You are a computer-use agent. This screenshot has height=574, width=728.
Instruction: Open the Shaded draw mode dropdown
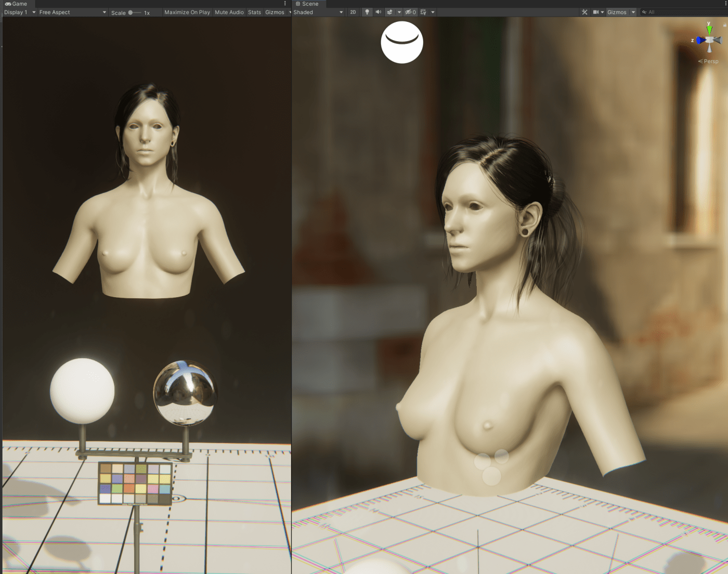318,12
